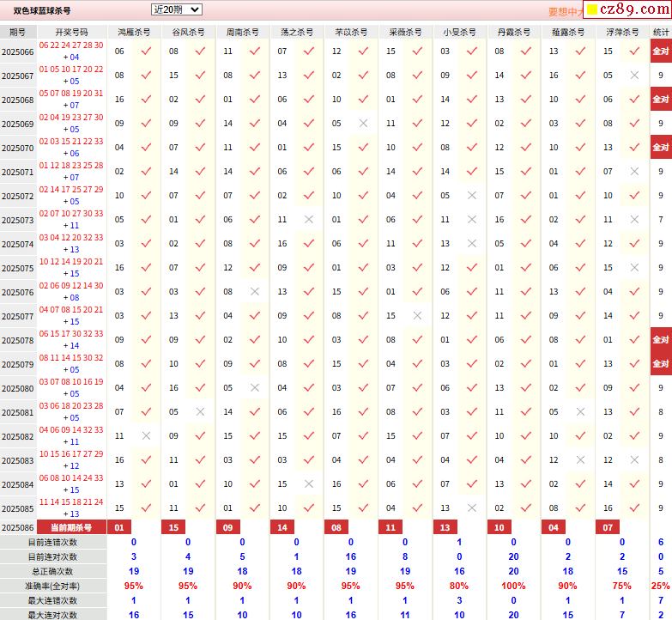Screen dimensions: 672x620
Task: Click issue number 2025086
Action: point(17,528)
